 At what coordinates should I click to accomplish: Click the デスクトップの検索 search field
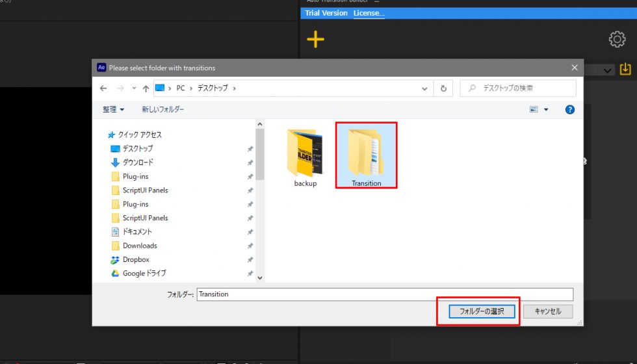tap(518, 88)
